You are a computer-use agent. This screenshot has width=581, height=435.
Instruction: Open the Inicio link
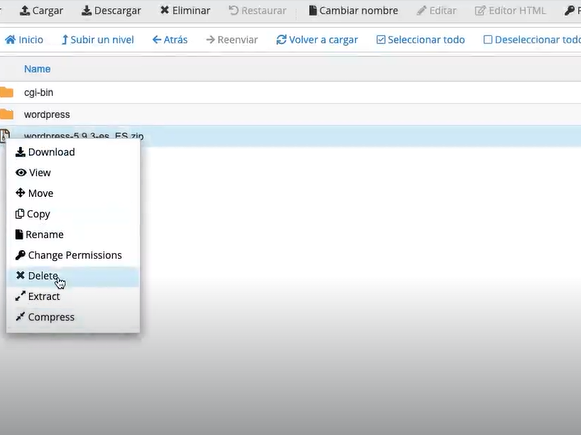click(31, 40)
